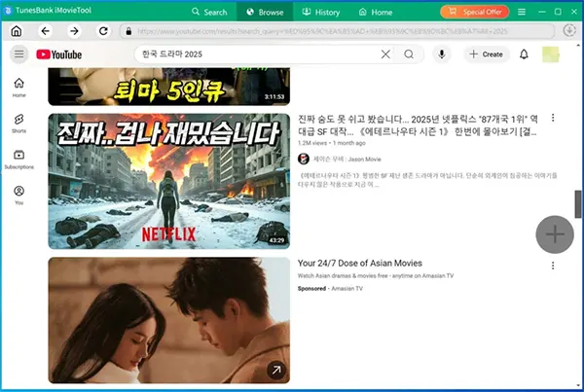This screenshot has height=392, width=584.
Task: Click the YouTube search magnifier button
Action: pos(409,54)
